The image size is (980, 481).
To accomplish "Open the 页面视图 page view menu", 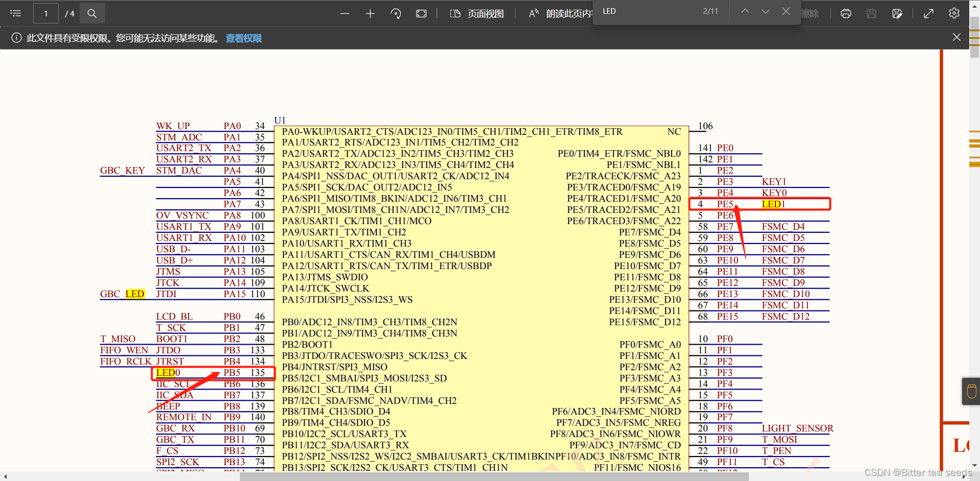I will [x=477, y=14].
